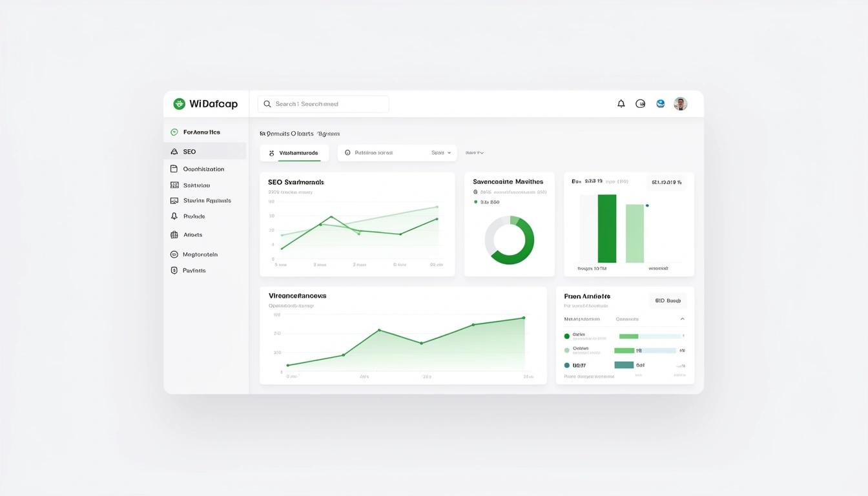The width and height of the screenshot is (868, 496).
Task: Click the last data point on Vireoncefiancevs line
Action: point(524,318)
